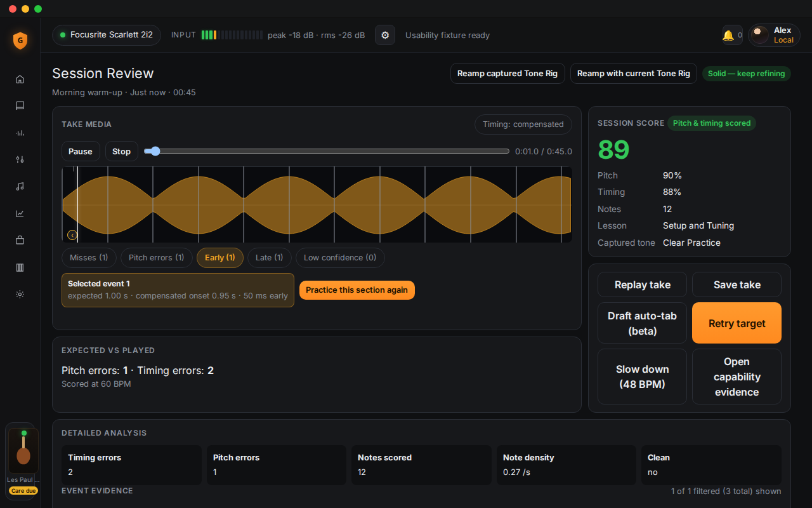Select the Selected event 1 card
Screen dimensions: 812x508
click(178, 290)
